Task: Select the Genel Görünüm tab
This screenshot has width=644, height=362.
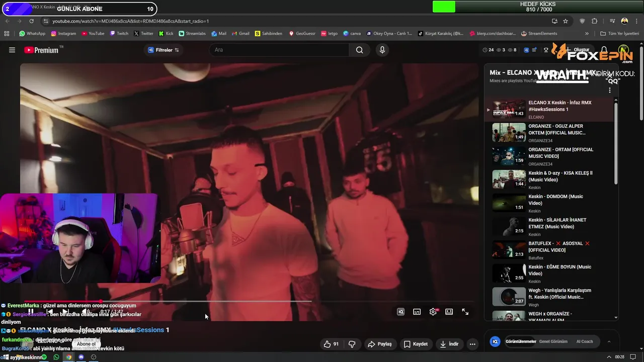Action: tap(553, 341)
